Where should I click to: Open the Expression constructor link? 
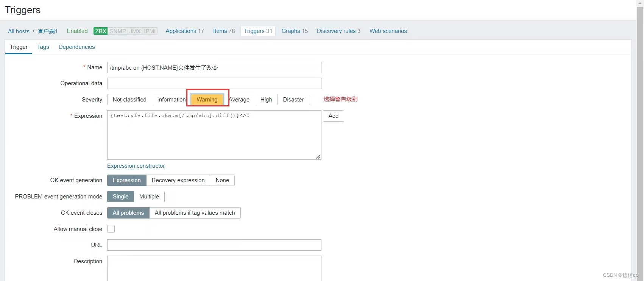[x=136, y=166]
